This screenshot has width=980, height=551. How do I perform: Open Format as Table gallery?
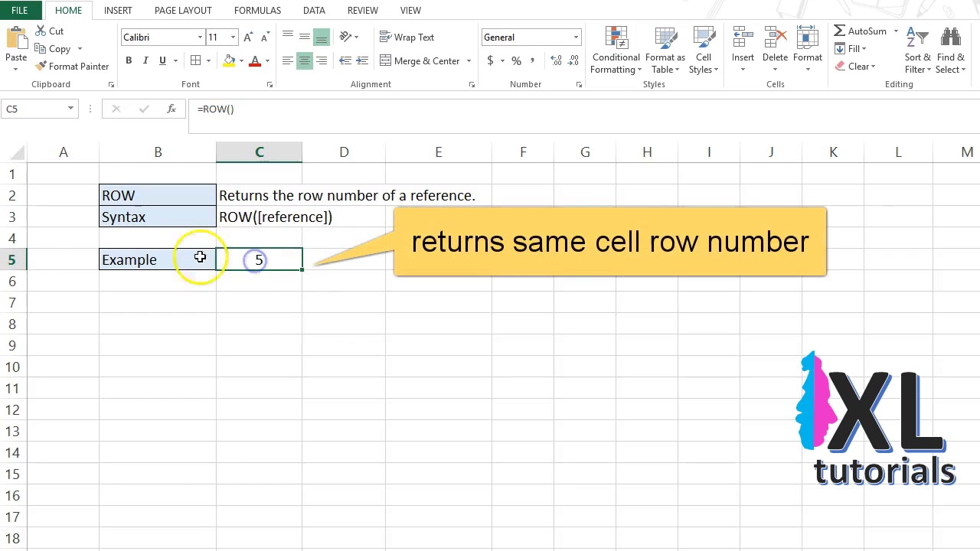pos(665,51)
